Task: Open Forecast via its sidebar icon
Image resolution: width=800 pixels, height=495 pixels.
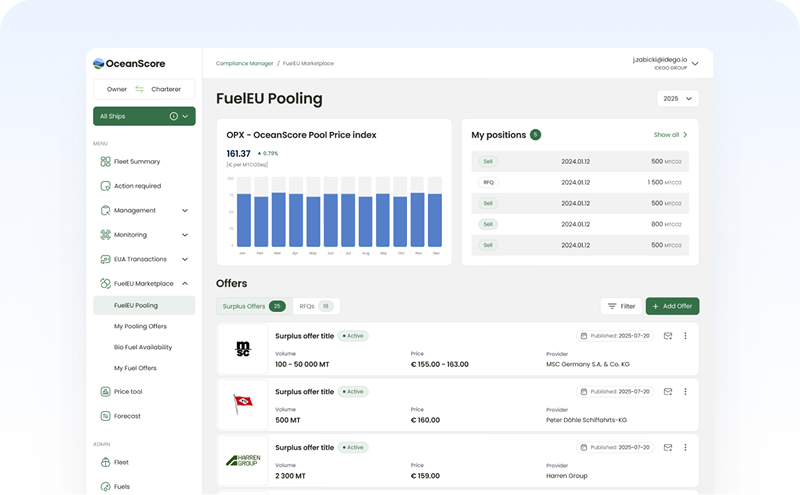Action: [x=105, y=416]
